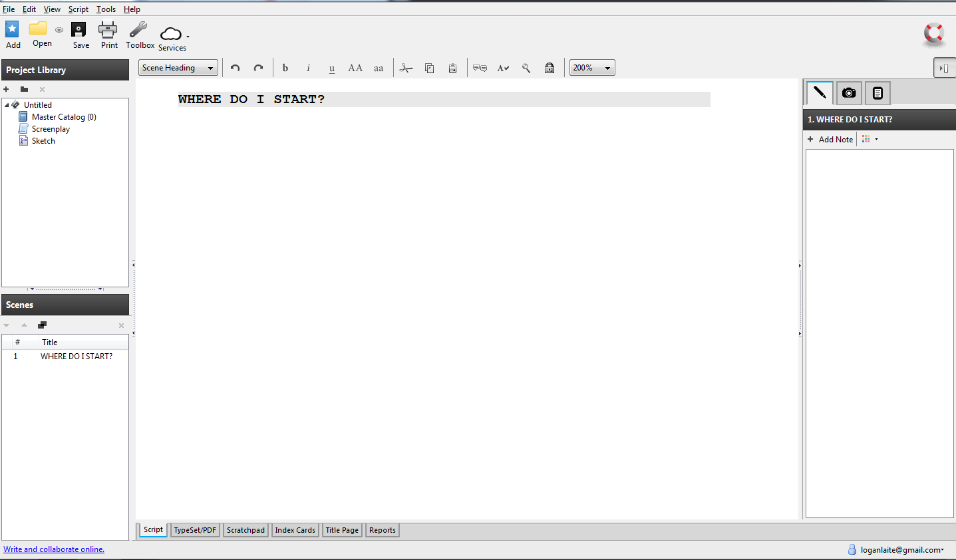
Task: Switch to the Index Cards tab
Action: [x=295, y=530]
